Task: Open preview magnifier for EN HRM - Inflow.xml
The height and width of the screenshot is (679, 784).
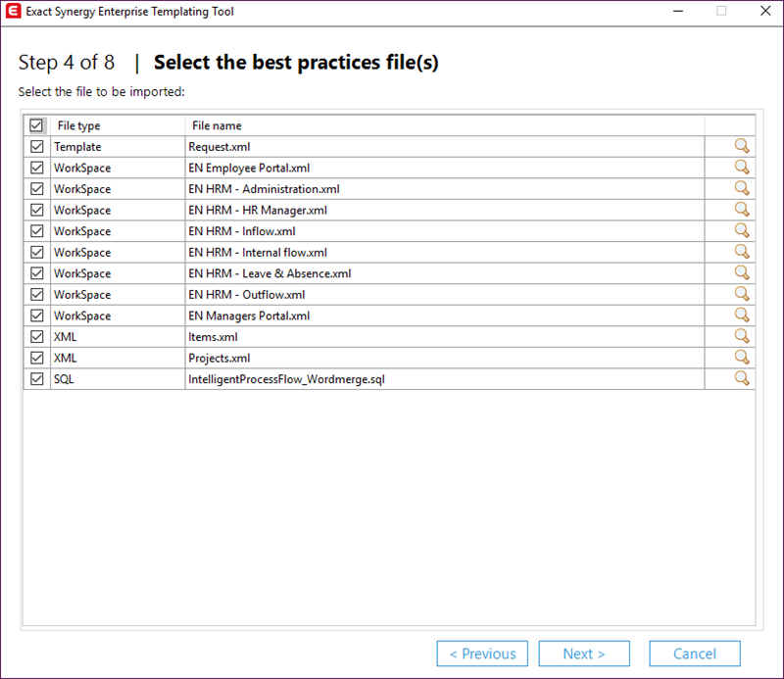Action: [x=742, y=230]
